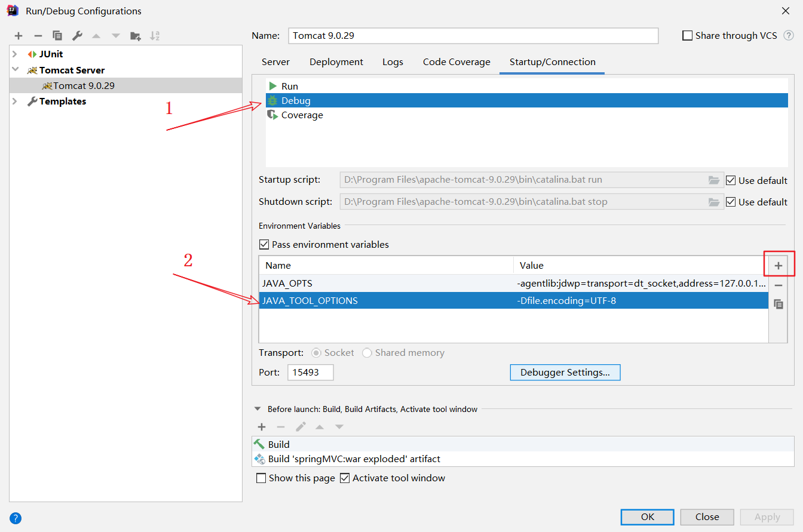Click the OK button
This screenshot has width=803, height=532.
648,517
